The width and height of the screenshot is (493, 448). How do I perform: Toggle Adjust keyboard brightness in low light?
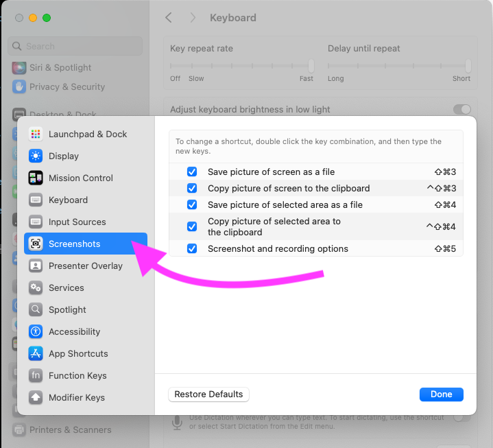pyautogui.click(x=461, y=110)
